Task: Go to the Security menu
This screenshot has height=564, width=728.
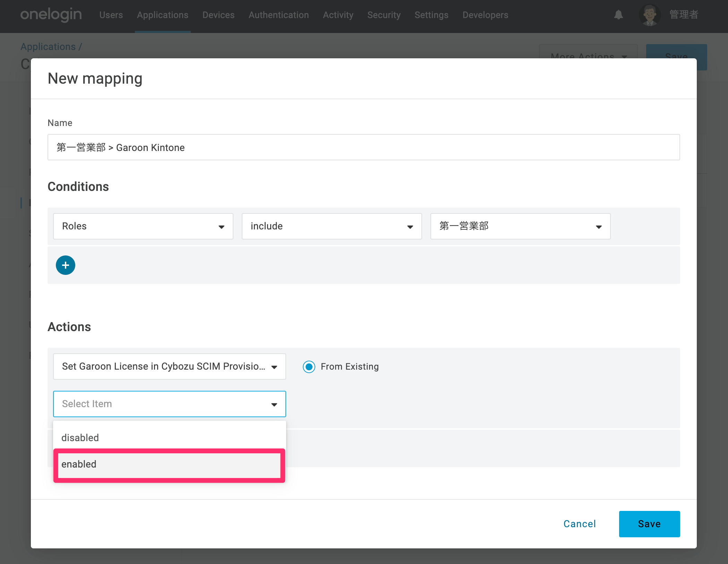Action: (x=384, y=15)
